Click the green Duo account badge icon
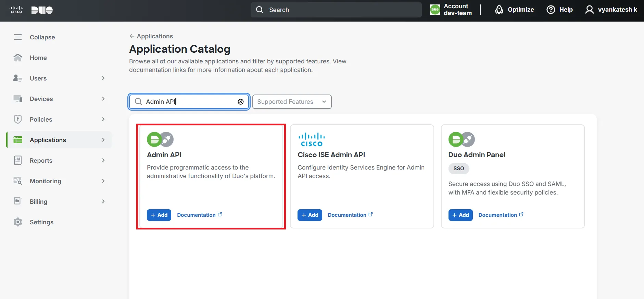 435,10
